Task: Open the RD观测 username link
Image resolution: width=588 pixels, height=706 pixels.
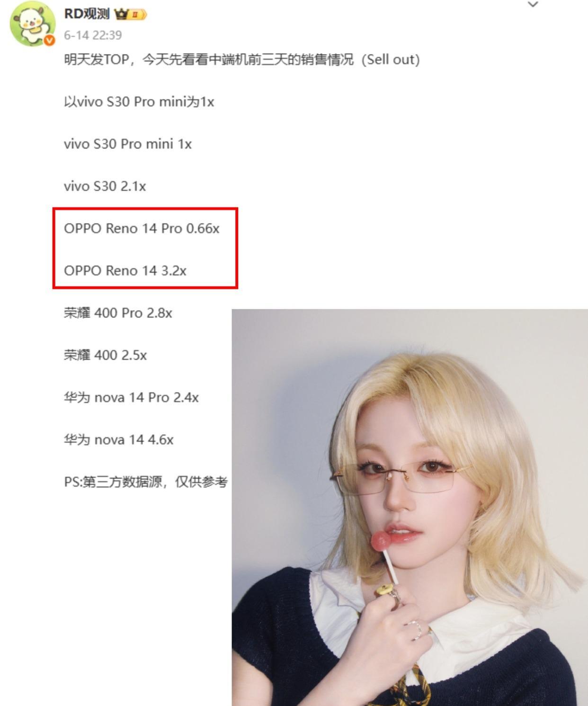Action: pyautogui.click(x=87, y=14)
